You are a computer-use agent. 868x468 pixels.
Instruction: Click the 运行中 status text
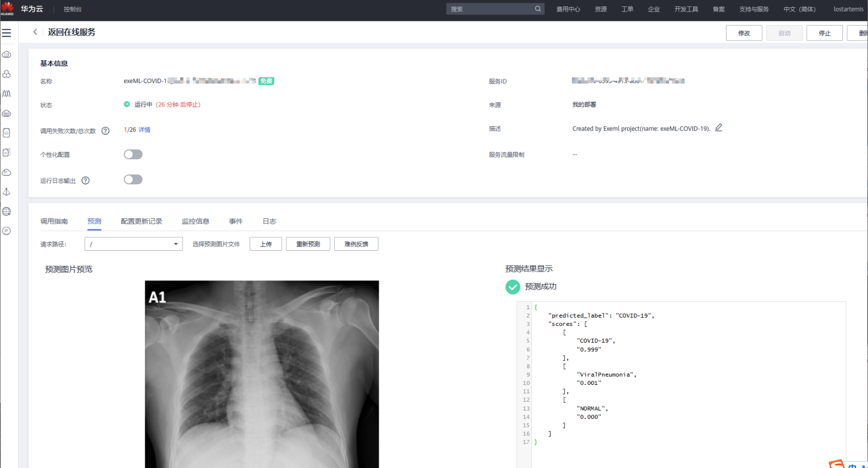point(143,104)
